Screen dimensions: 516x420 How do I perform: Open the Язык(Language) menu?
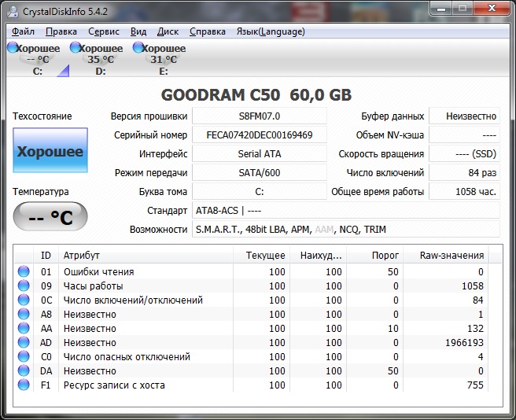click(x=271, y=31)
